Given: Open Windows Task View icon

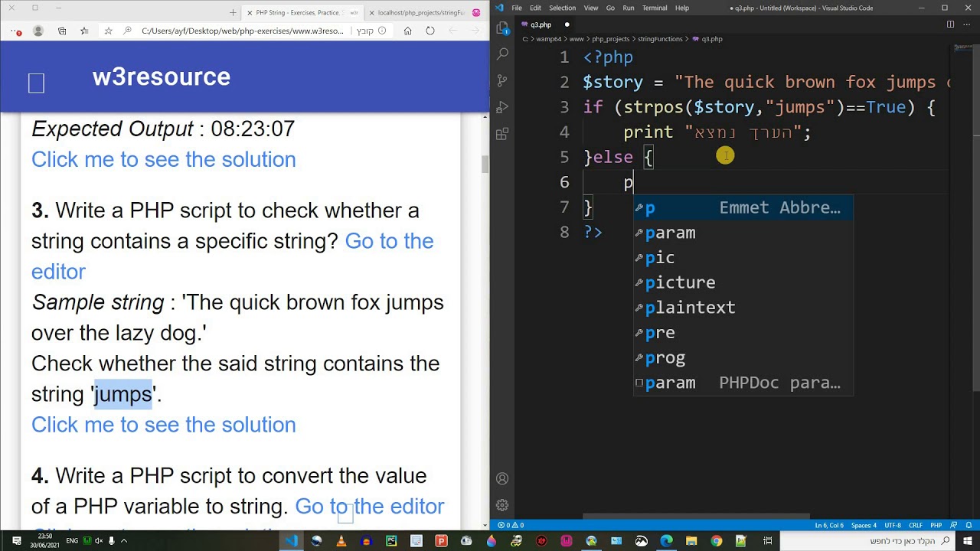Looking at the screenshot, I should tap(766, 541).
